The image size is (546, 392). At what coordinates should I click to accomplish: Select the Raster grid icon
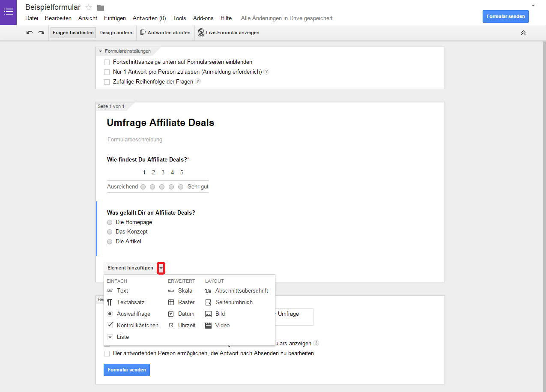coord(170,302)
